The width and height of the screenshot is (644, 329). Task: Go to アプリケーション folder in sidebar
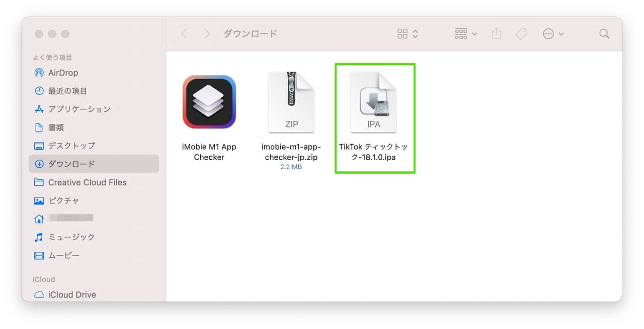pos(79,109)
